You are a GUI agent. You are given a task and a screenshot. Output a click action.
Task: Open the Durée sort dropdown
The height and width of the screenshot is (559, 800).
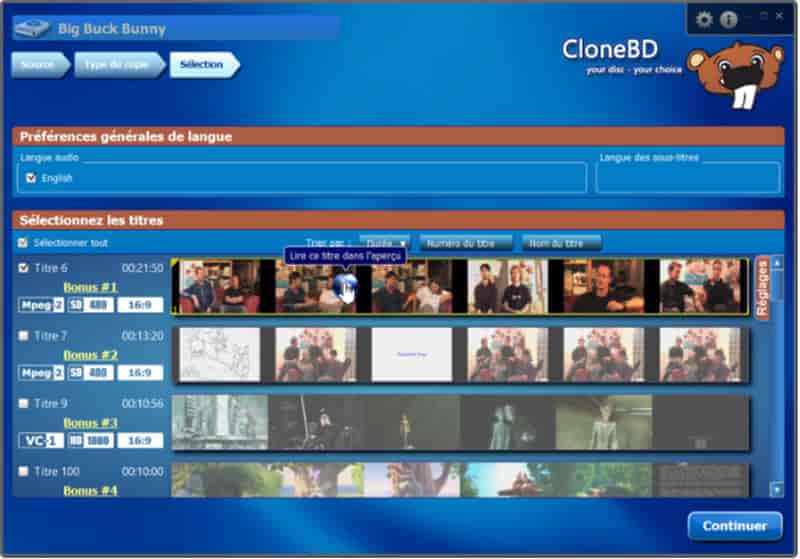(x=385, y=243)
